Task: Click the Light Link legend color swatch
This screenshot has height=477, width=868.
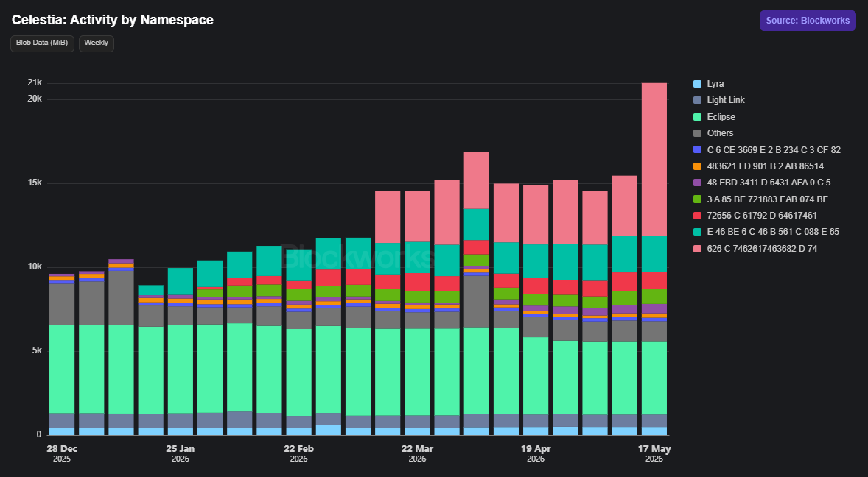Action: [698, 100]
